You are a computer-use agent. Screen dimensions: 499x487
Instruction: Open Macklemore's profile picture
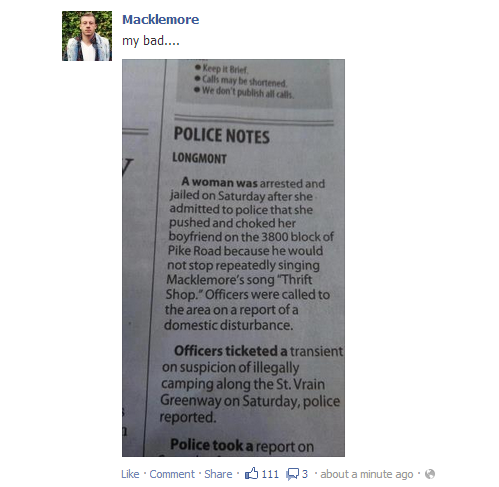87,36
